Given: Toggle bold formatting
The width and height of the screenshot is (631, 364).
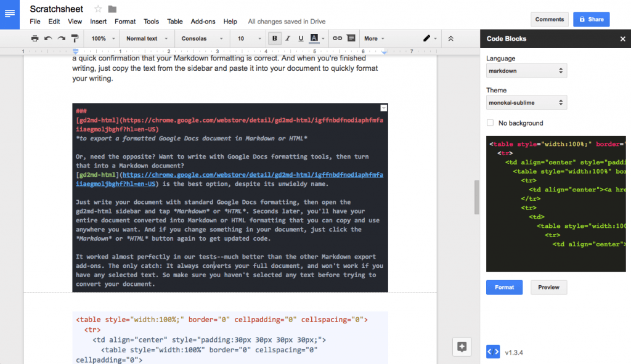Looking at the screenshot, I should (x=274, y=38).
